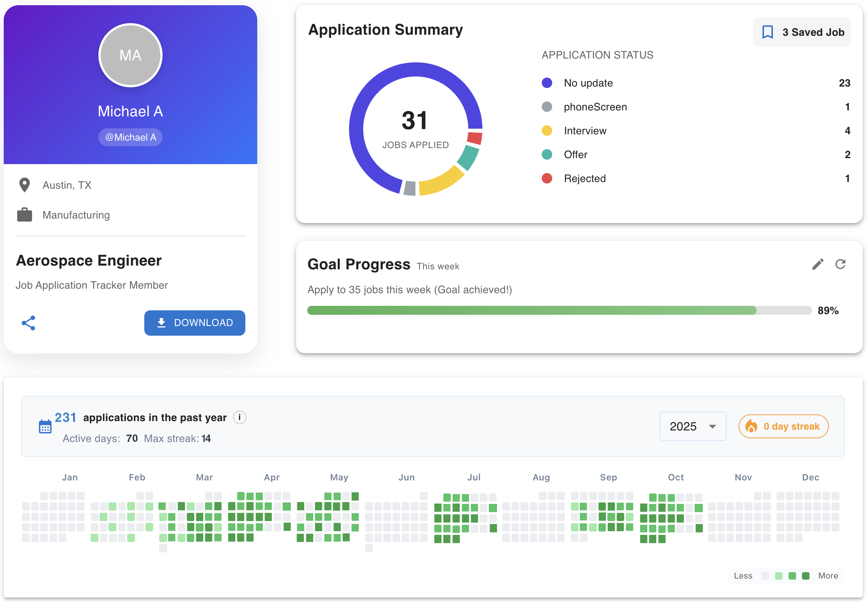This screenshot has width=868, height=602.
Task: Click the briefcase icon next to Manufacturing
Action: click(24, 214)
